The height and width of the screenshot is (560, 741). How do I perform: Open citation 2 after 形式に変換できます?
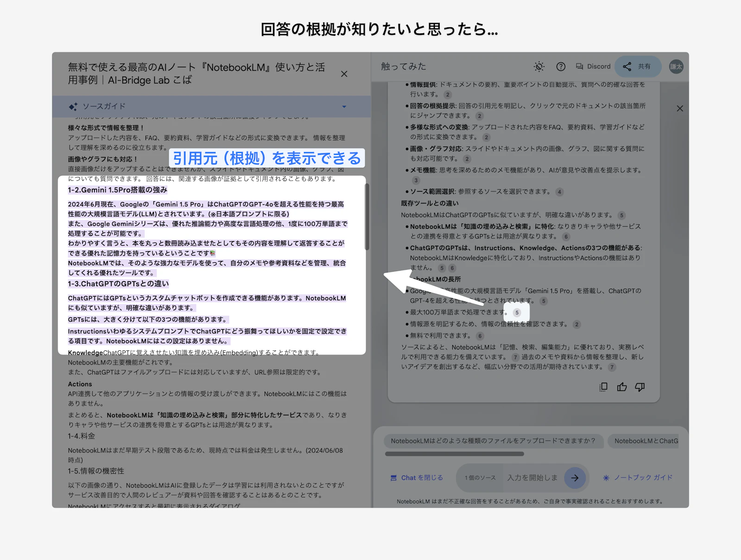pos(486,137)
